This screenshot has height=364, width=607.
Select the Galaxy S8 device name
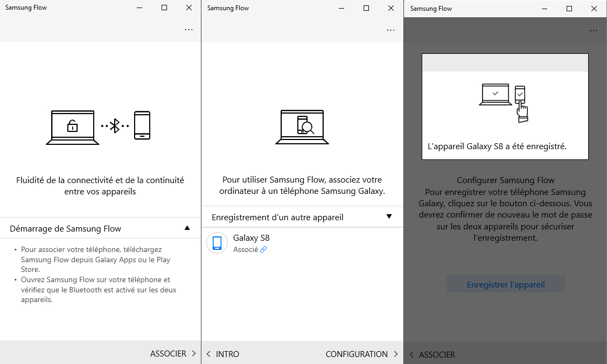tap(251, 238)
